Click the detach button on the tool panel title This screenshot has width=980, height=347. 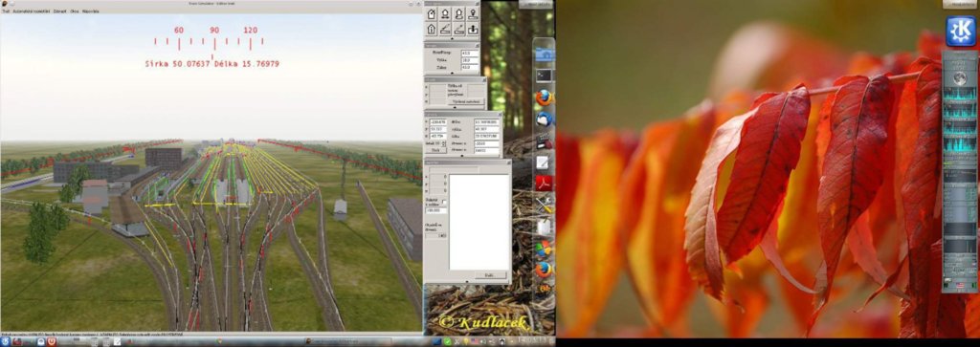[478, 3]
